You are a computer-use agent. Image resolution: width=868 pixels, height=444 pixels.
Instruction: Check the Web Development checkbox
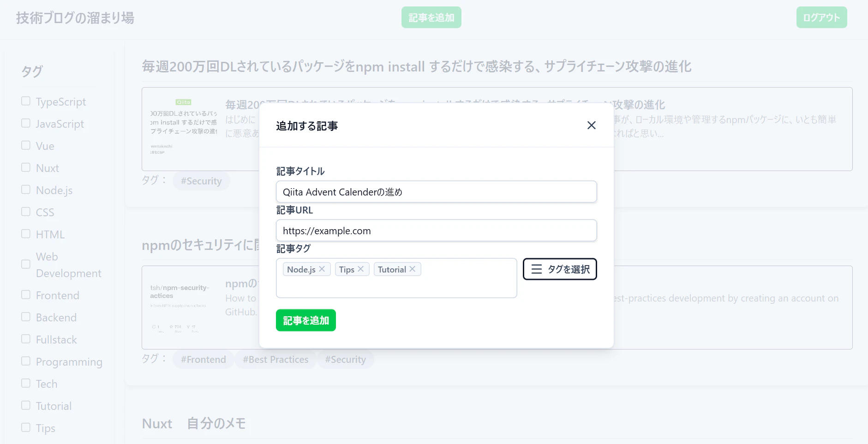click(26, 264)
